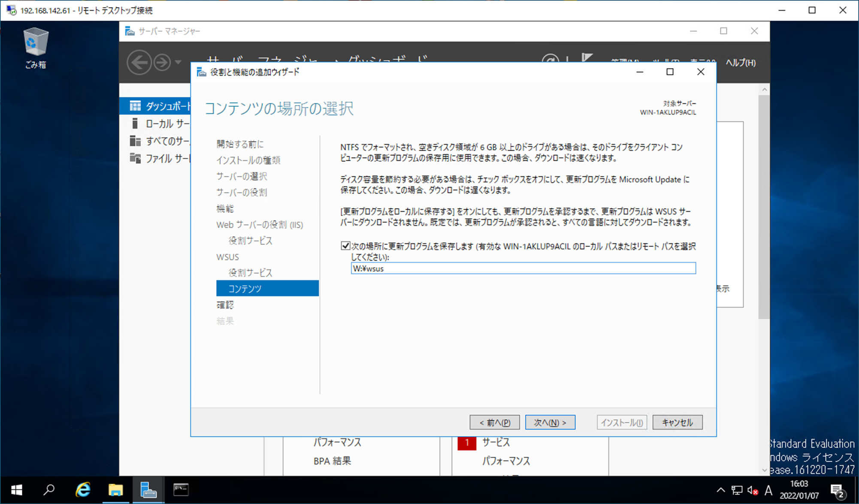Screen dimensions: 859x504
Task: Maximize the Server Manager window
Action: click(x=723, y=31)
